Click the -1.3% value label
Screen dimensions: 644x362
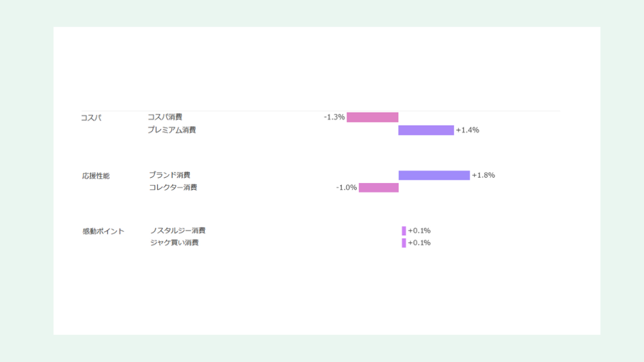[x=334, y=117]
